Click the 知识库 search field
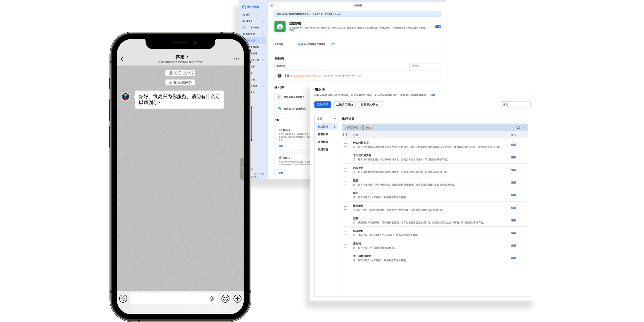 pyautogui.click(x=515, y=105)
